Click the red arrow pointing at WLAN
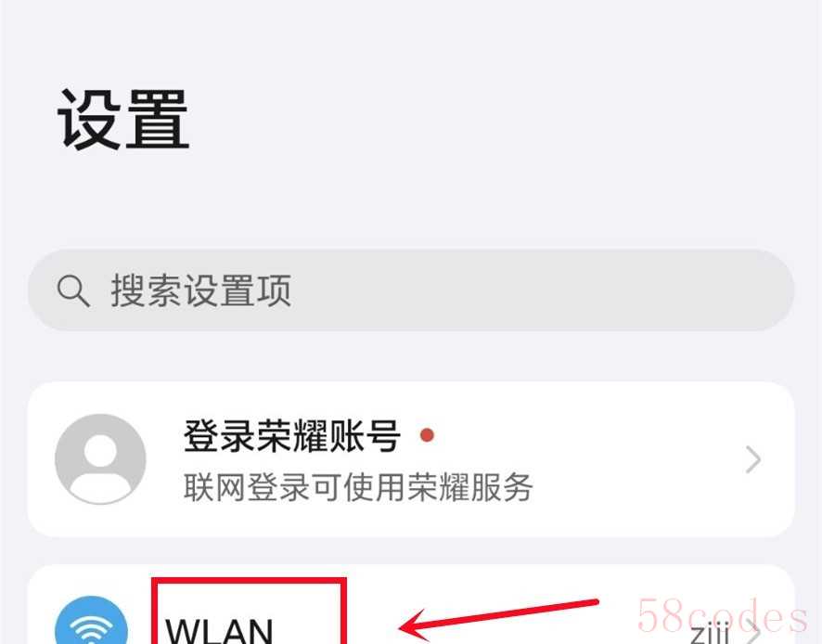The height and width of the screenshot is (644, 822). click(x=498, y=619)
